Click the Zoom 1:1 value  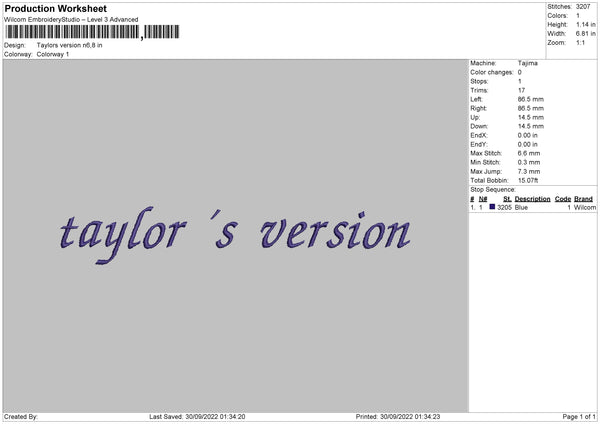click(x=580, y=42)
